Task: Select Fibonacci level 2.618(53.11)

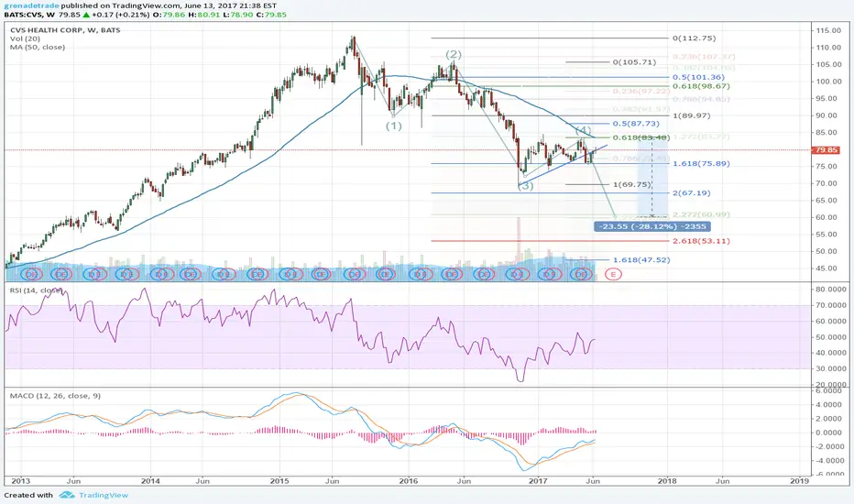Action: (x=702, y=241)
